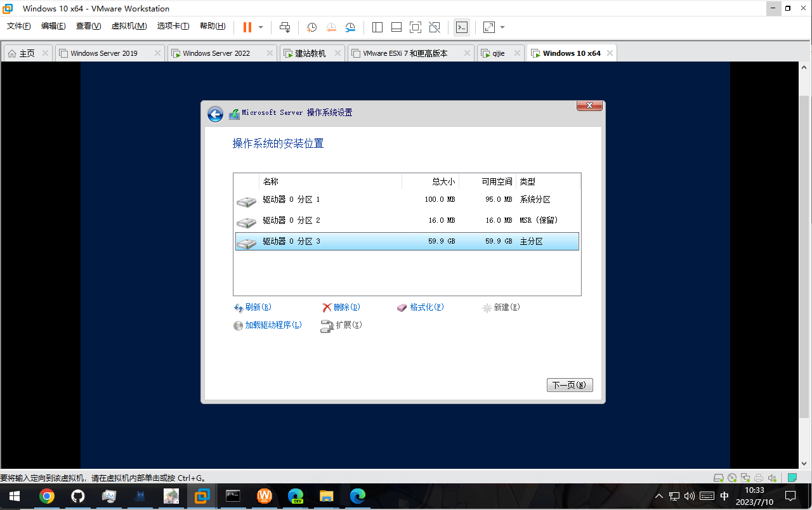Pause the virtual machine with the orange pause icon
Viewport: 812px width, 510px height.
pyautogui.click(x=247, y=27)
